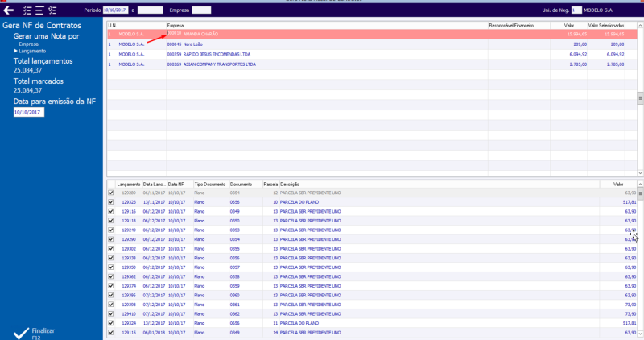Screen dimensions: 644x340
Task: Uncheck the checkbox for lançamento 129289
Action: coord(111,193)
